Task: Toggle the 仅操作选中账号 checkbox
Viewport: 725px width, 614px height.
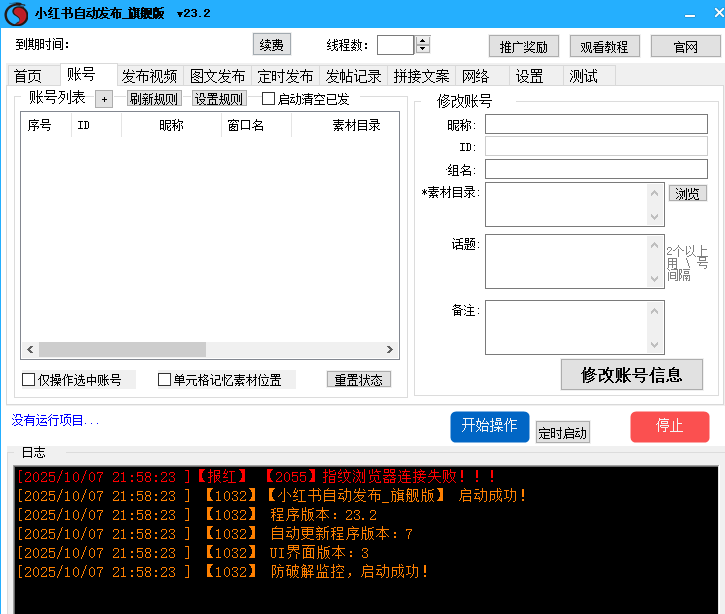Action: (x=29, y=380)
